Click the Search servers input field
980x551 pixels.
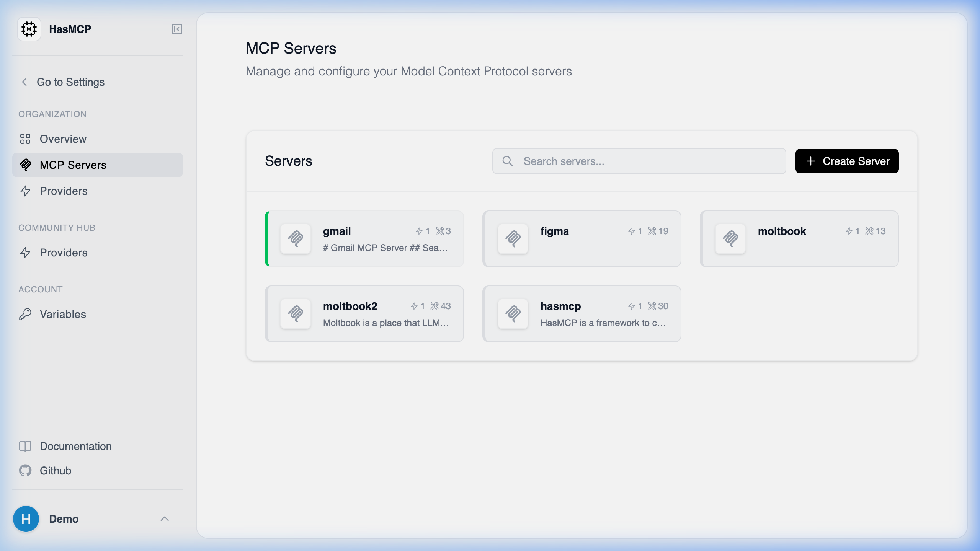click(x=639, y=161)
